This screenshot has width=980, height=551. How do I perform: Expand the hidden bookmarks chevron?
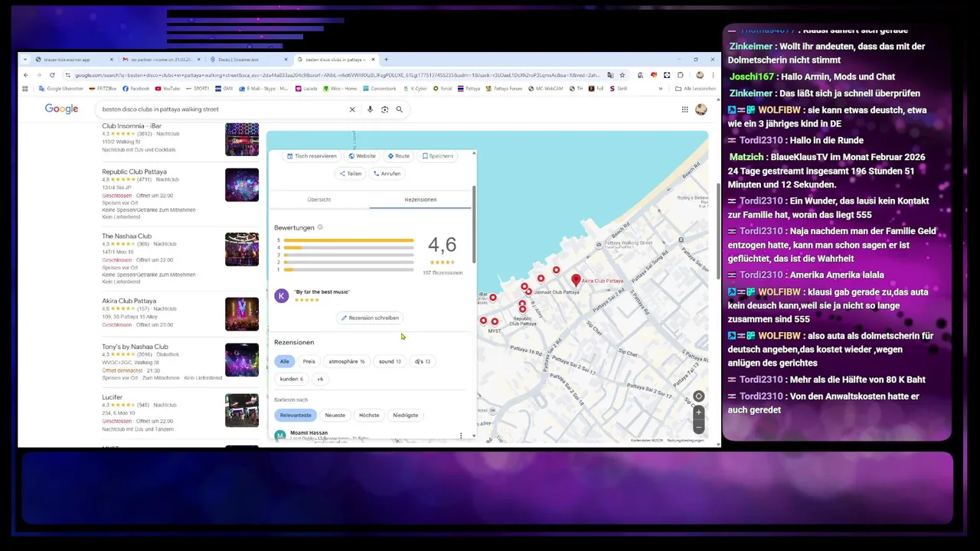(661, 89)
